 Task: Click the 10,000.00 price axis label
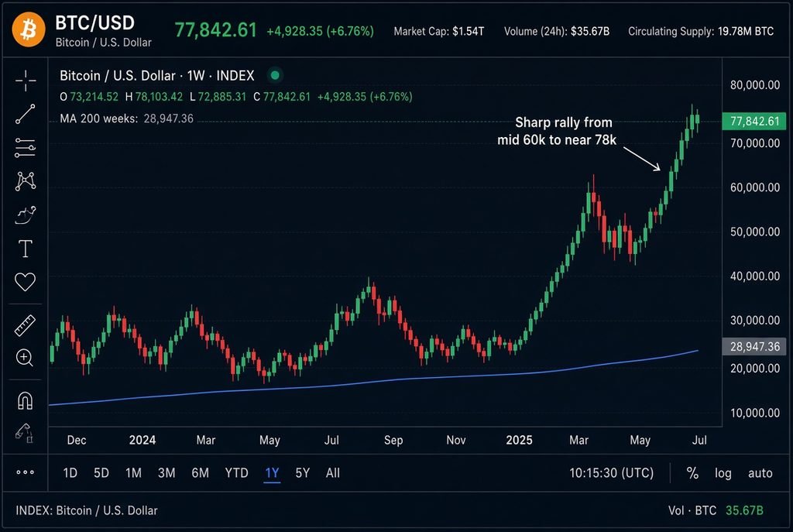[755, 413]
